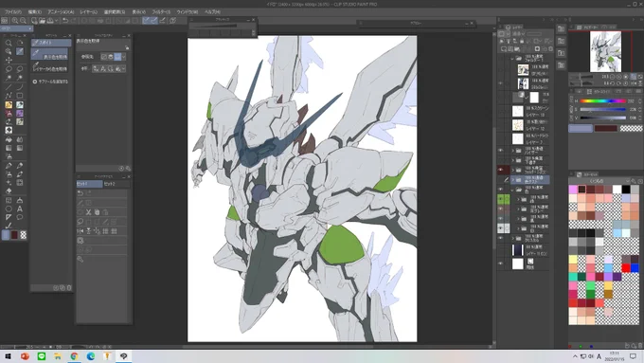Image resolution: width=644 pixels, height=363 pixels.
Task: Select the magnifier zoom tool in tool palette
Action: 9,43
